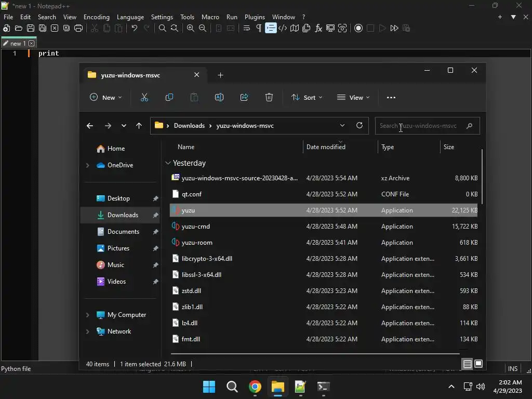This screenshot has height=399, width=532.
Task: Open the View dropdown in Explorer
Action: 353,97
